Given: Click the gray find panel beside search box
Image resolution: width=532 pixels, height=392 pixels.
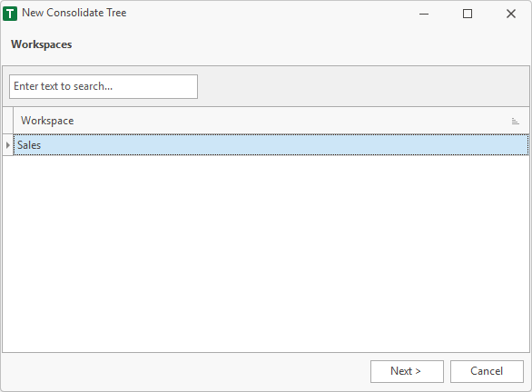Looking at the screenshot, I should click(x=363, y=86).
